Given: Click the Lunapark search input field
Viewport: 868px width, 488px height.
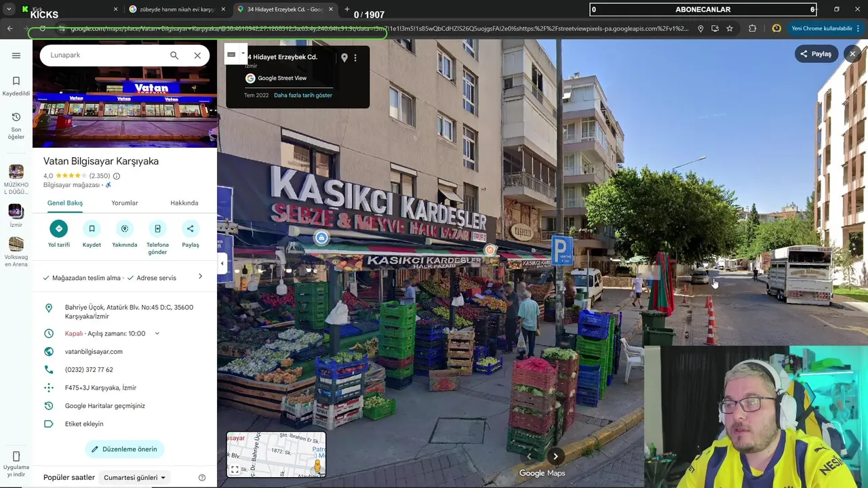Looking at the screenshot, I should (105, 56).
